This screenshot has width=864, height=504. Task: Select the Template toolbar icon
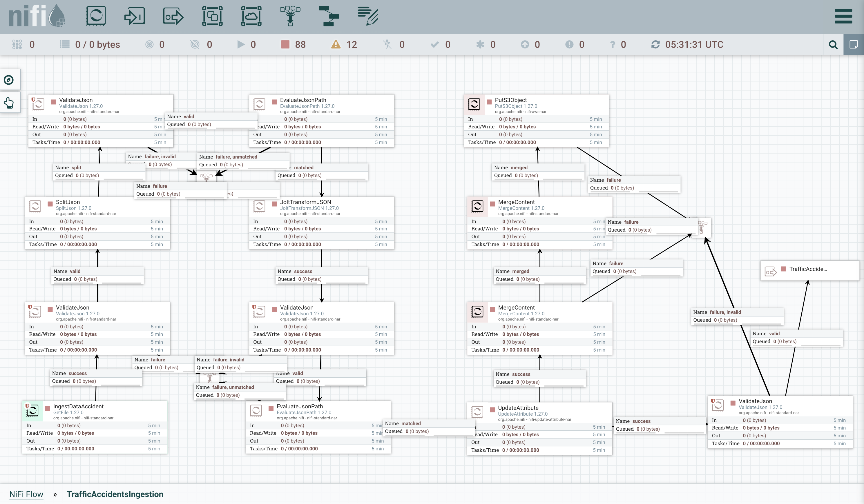coord(329,16)
